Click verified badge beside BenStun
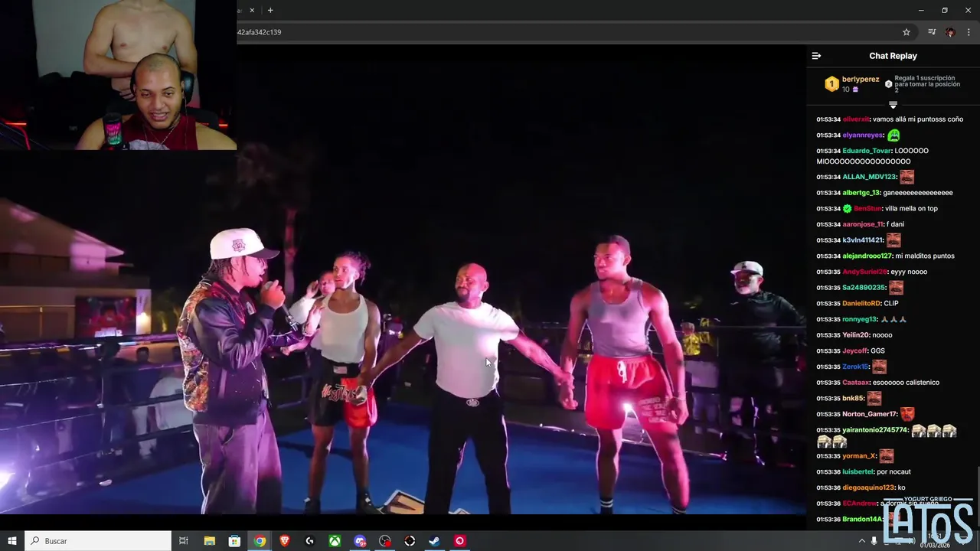 (x=847, y=208)
